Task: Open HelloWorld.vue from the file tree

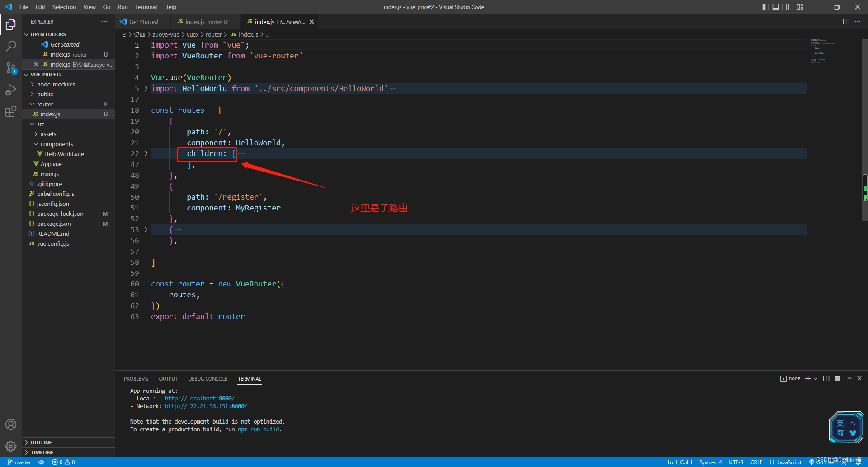Action: click(64, 154)
